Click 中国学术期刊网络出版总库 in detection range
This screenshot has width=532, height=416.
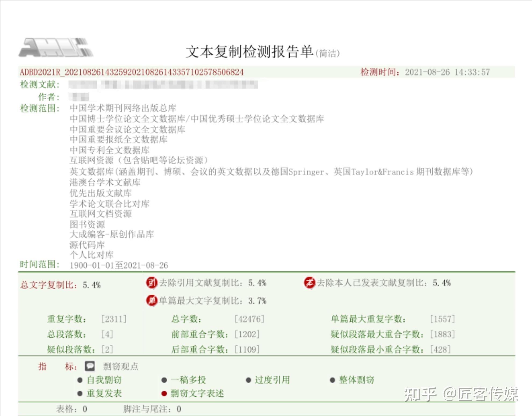tap(123, 108)
